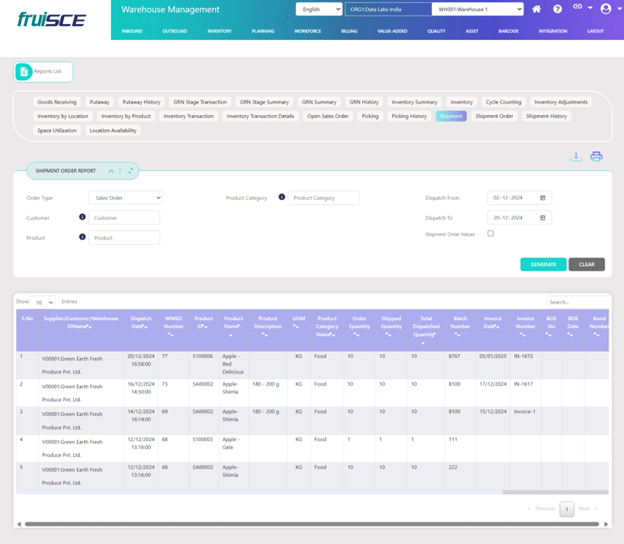Click the refresh icon beside Shipment Order Report
The height and width of the screenshot is (544, 624).
coord(130,171)
